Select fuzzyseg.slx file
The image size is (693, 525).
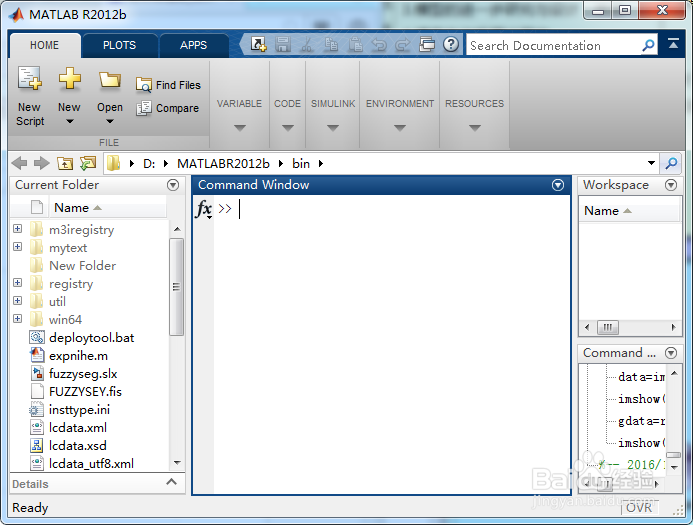83,374
